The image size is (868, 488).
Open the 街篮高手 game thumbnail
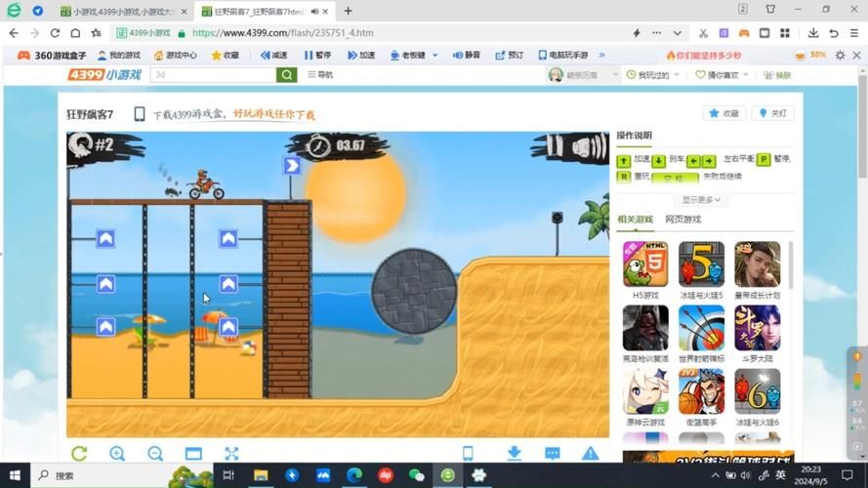tap(701, 391)
